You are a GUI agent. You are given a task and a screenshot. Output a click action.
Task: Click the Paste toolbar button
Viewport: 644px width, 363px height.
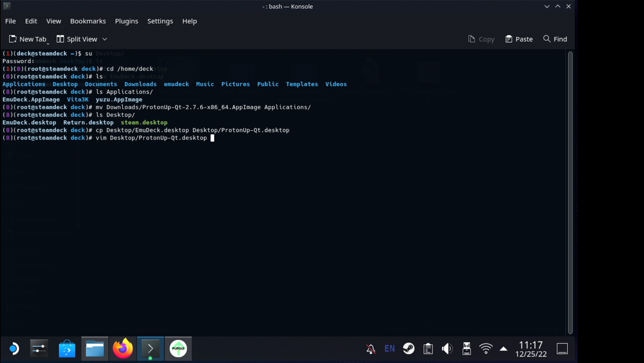coord(519,39)
